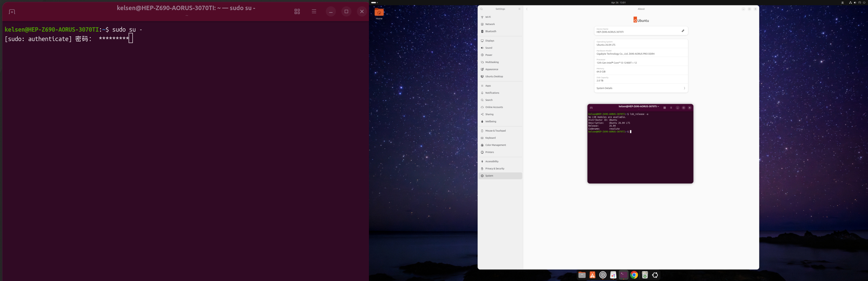Open App Center from the dock
868x281 pixels.
[592, 275]
